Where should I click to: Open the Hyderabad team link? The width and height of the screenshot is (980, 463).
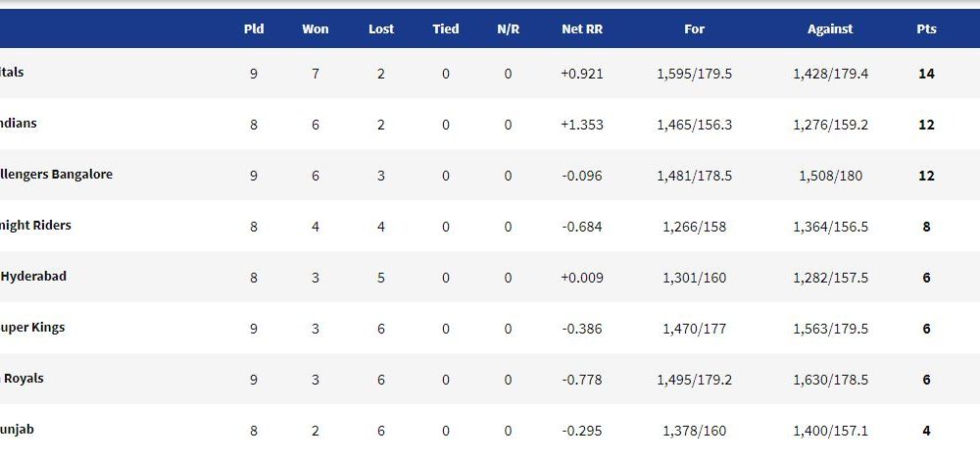pyautogui.click(x=33, y=276)
